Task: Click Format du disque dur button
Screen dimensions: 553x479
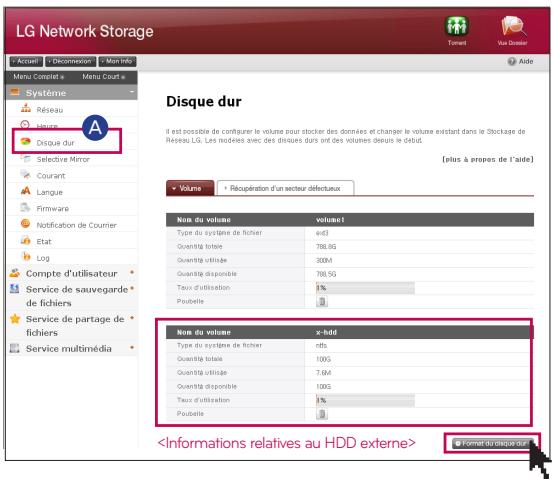Action: click(492, 443)
